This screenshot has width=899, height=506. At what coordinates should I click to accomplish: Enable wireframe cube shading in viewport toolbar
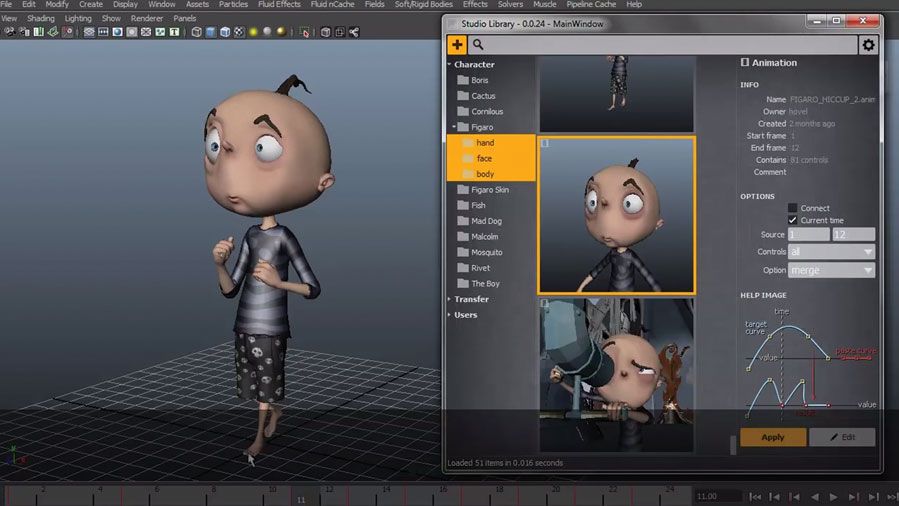pyautogui.click(x=196, y=32)
